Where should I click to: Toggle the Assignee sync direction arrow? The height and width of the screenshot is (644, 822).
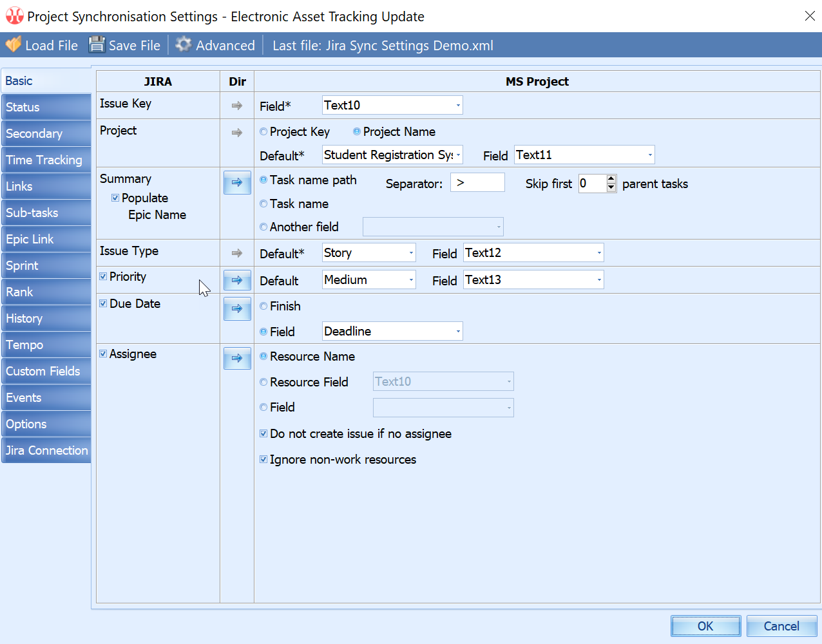(237, 358)
